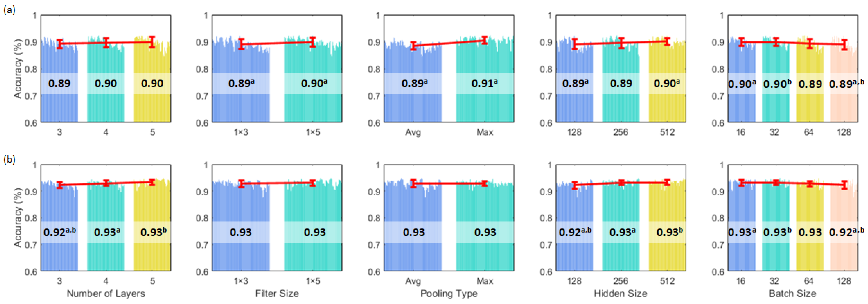868x304 pixels.
Task: Click peach 128 bar in bottom batch-size chart
Action: click(844, 256)
